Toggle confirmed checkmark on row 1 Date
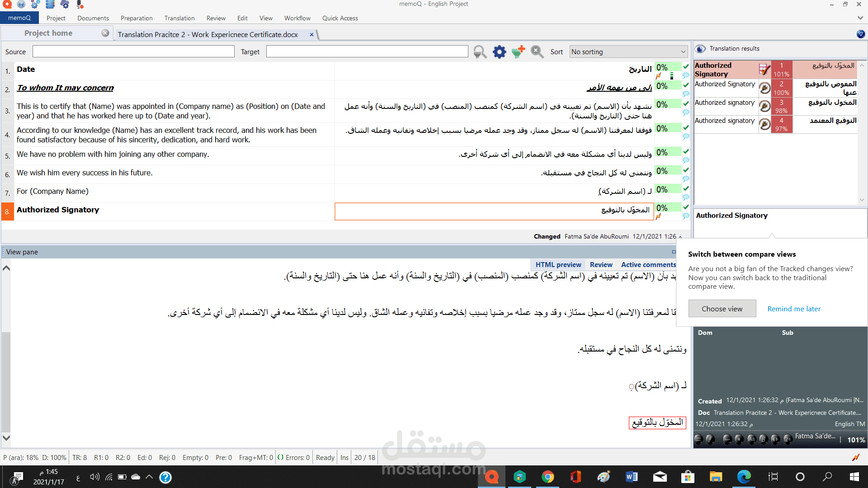Image resolution: width=868 pixels, height=488 pixels. (686, 67)
